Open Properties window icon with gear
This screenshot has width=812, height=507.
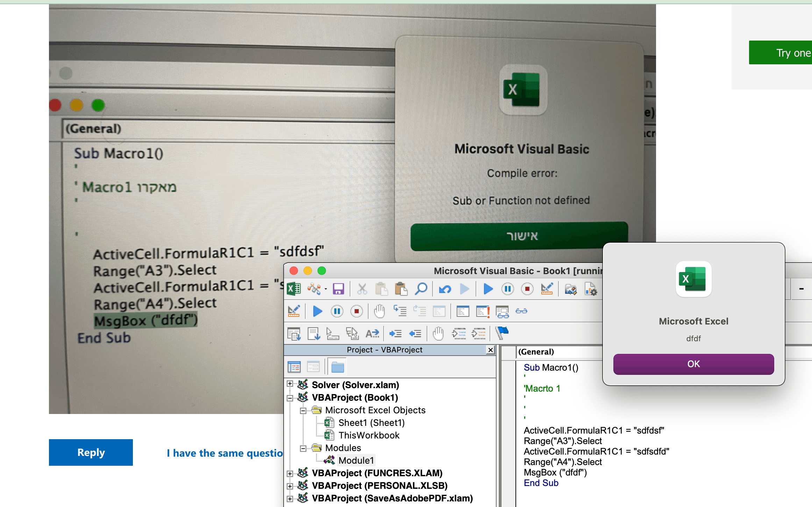[591, 289]
